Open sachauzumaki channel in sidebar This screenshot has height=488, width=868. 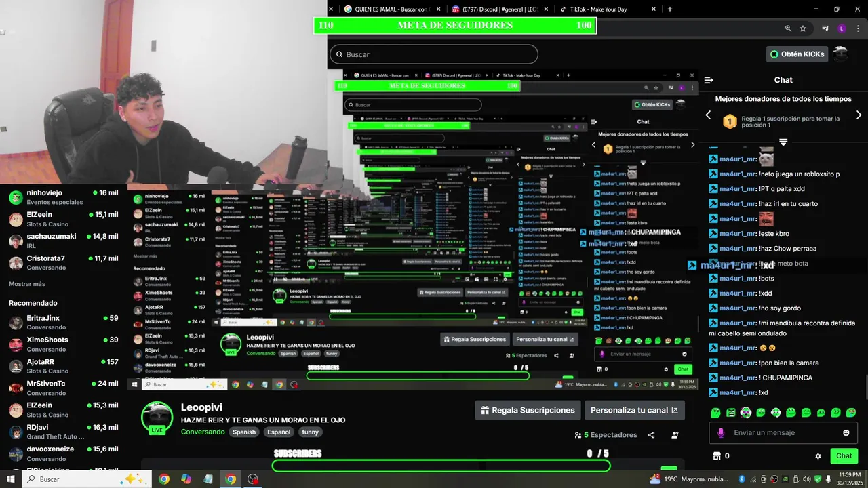click(x=64, y=241)
